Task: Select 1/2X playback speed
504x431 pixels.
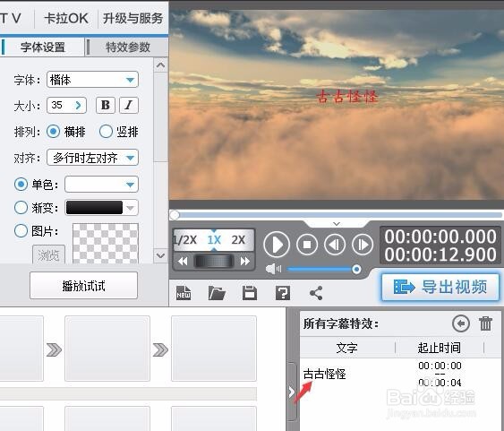Action: [184, 240]
